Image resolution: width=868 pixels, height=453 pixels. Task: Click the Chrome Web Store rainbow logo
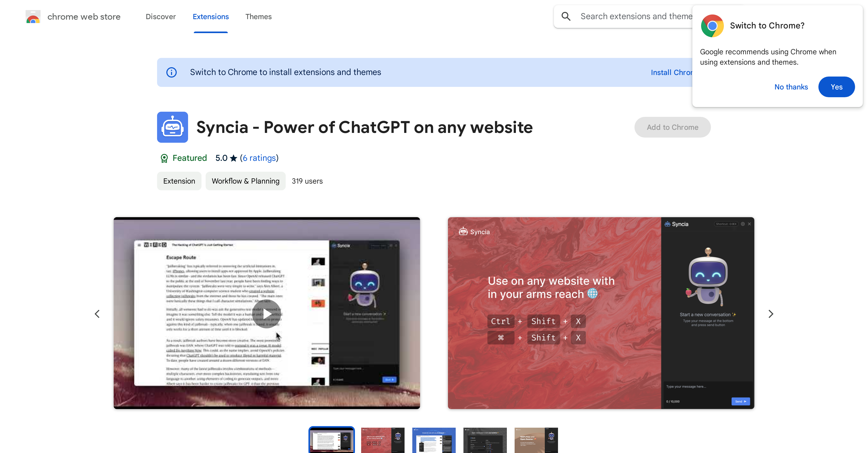33,16
